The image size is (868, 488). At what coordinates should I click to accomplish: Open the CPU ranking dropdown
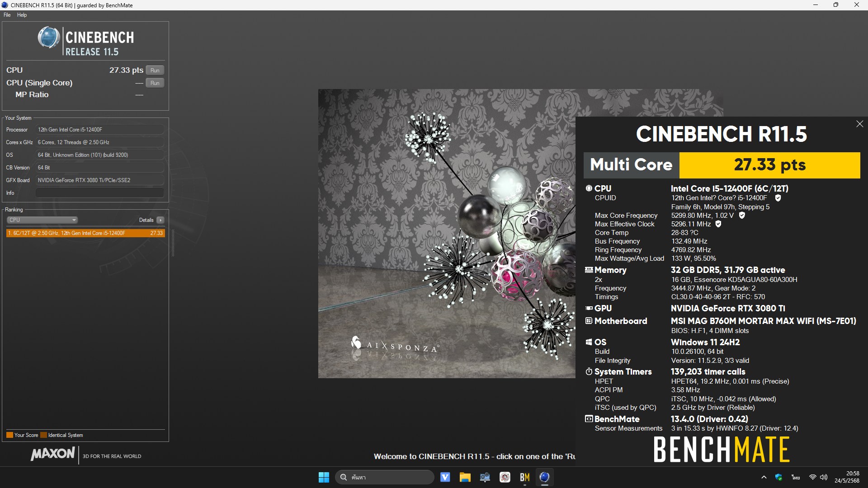(x=42, y=220)
